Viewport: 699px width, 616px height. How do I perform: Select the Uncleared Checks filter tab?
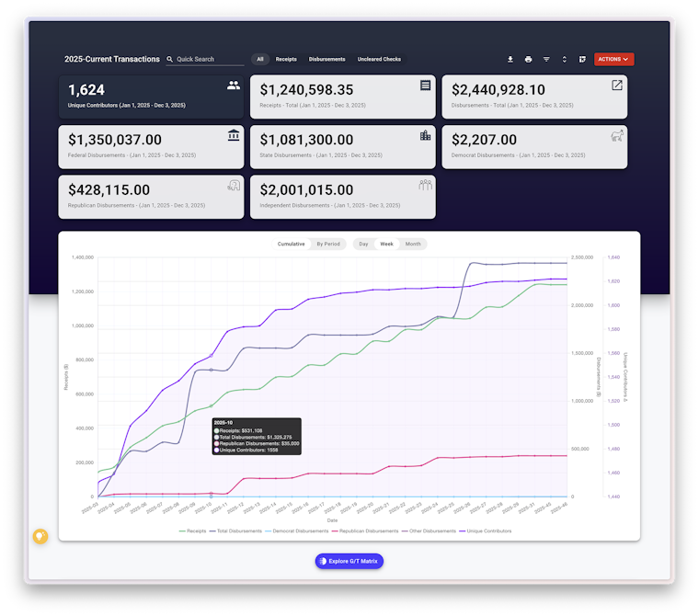[x=379, y=59]
